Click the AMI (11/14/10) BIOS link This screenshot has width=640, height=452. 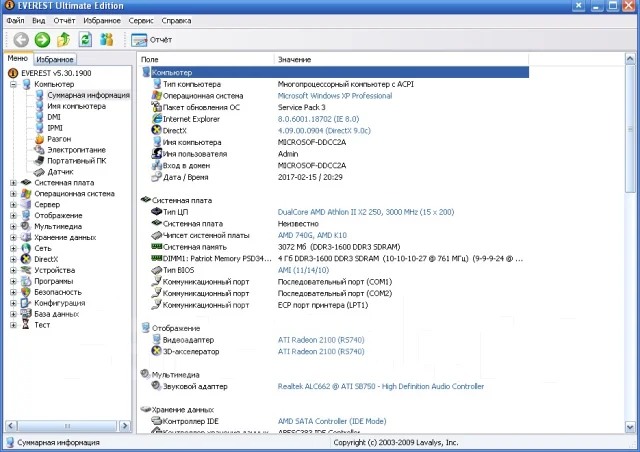303,270
